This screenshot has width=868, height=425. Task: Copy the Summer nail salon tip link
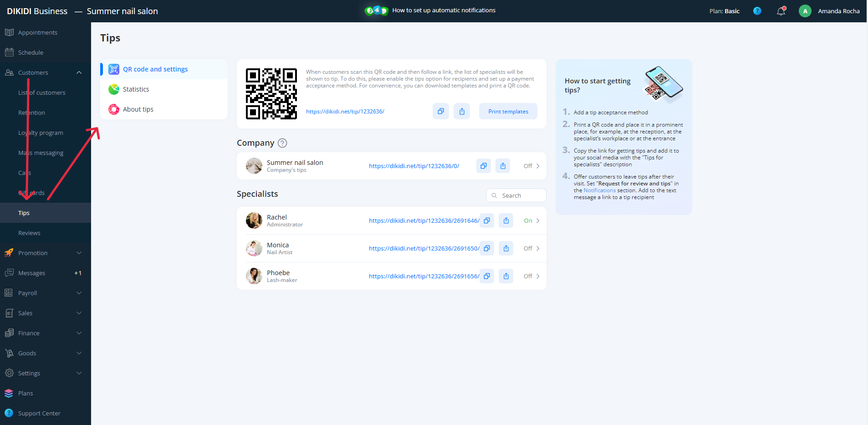[484, 166]
